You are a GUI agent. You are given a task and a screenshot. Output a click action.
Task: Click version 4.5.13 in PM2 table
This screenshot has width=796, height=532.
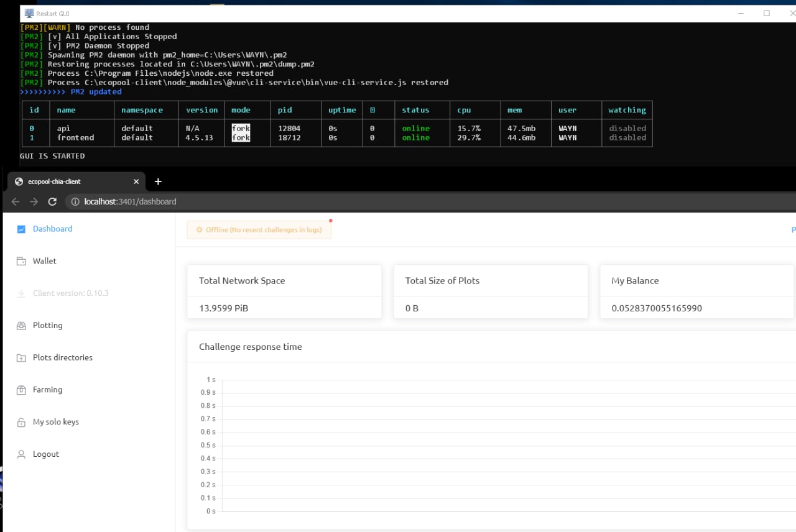coord(199,138)
